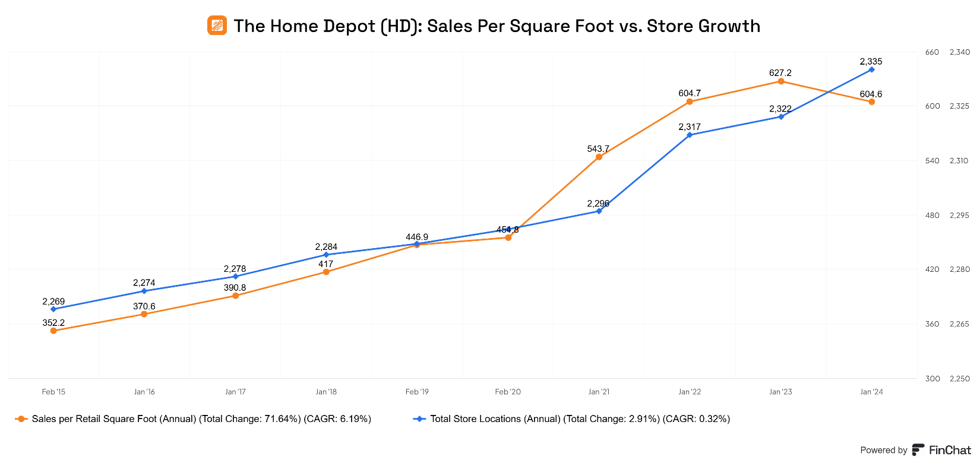Click the orange data point labeled 417
Image resolution: width=980 pixels, height=463 pixels.
[326, 272]
